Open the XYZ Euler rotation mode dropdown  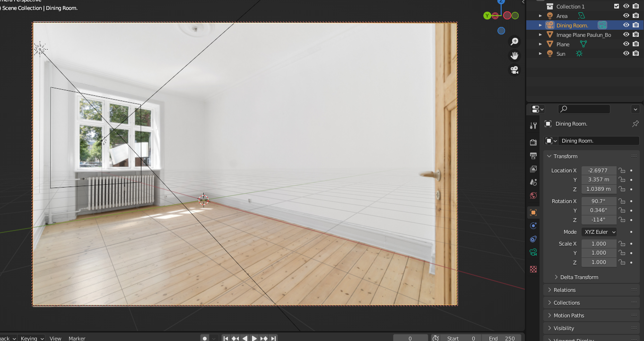tap(599, 232)
